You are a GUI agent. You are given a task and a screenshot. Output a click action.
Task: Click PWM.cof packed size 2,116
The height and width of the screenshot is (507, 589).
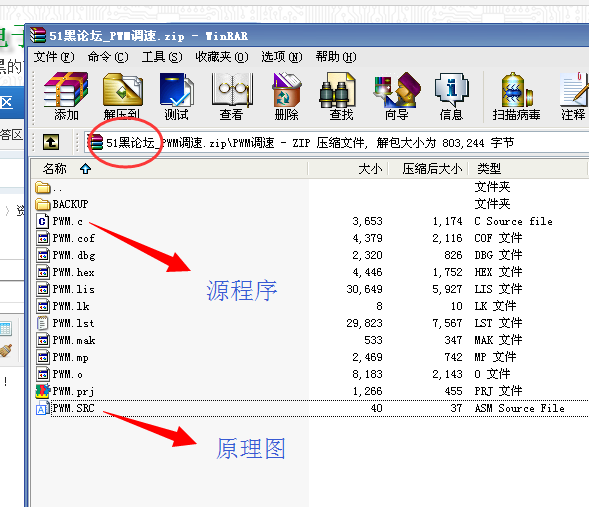(x=447, y=238)
